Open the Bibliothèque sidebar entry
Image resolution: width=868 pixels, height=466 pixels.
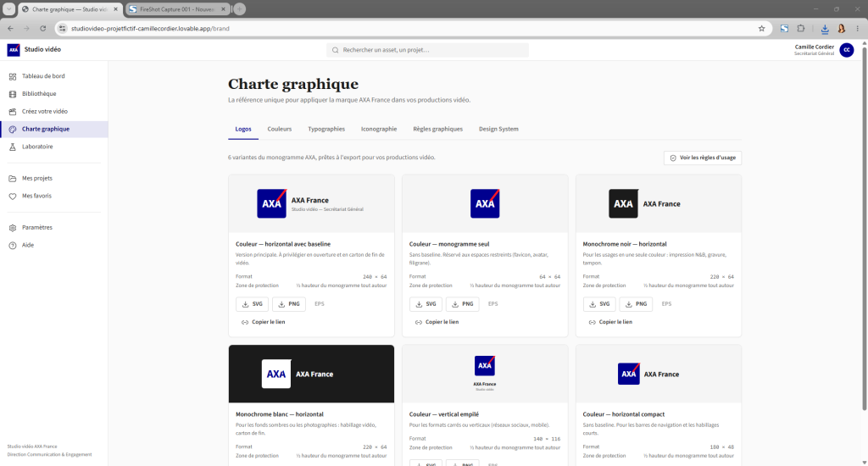[x=53, y=93]
